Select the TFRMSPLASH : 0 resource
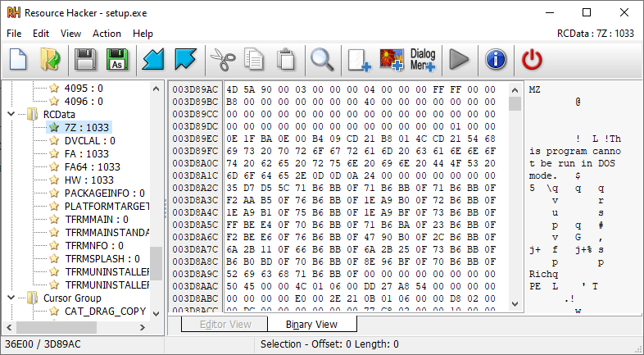 [102, 259]
